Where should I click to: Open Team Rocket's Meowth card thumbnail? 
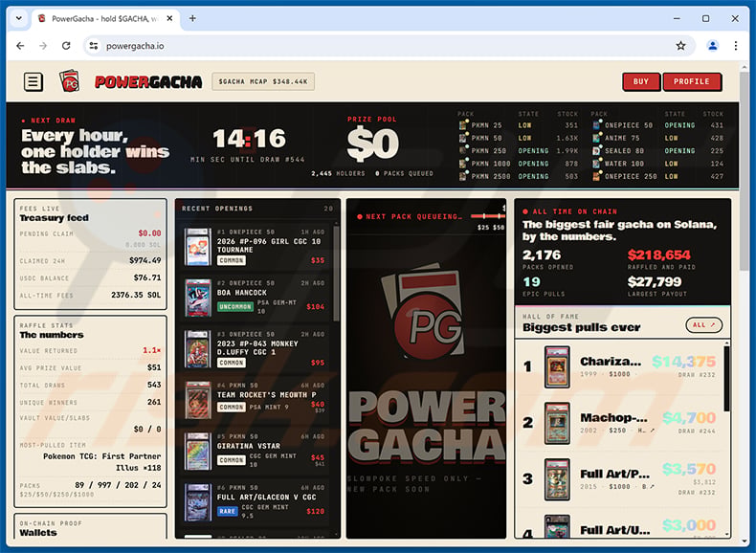pos(198,400)
